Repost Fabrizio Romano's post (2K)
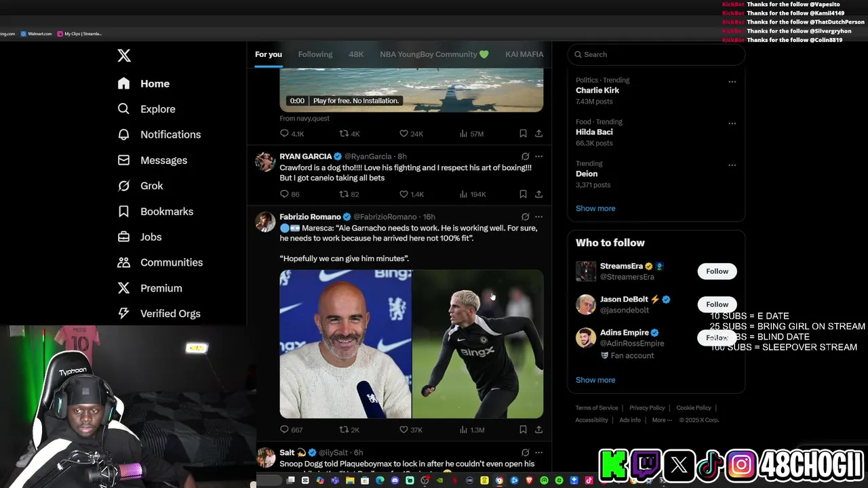The width and height of the screenshot is (868, 488). (349, 430)
